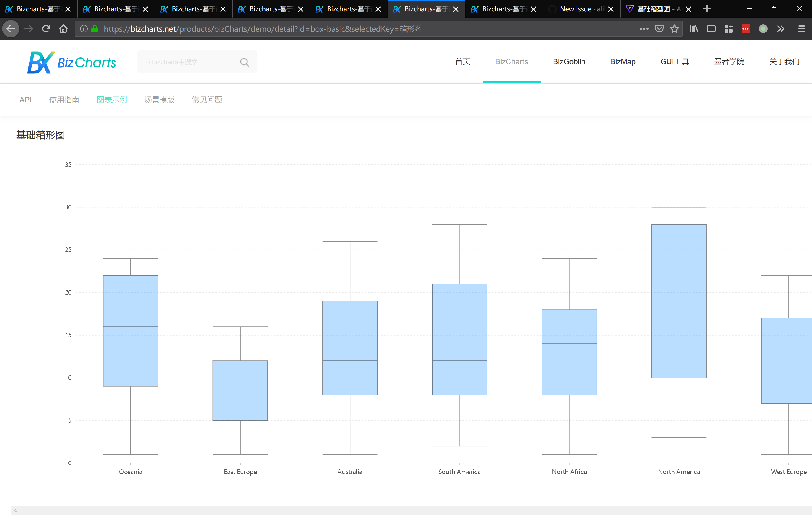
Task: Open page actions via the three-dots icon
Action: 644,29
